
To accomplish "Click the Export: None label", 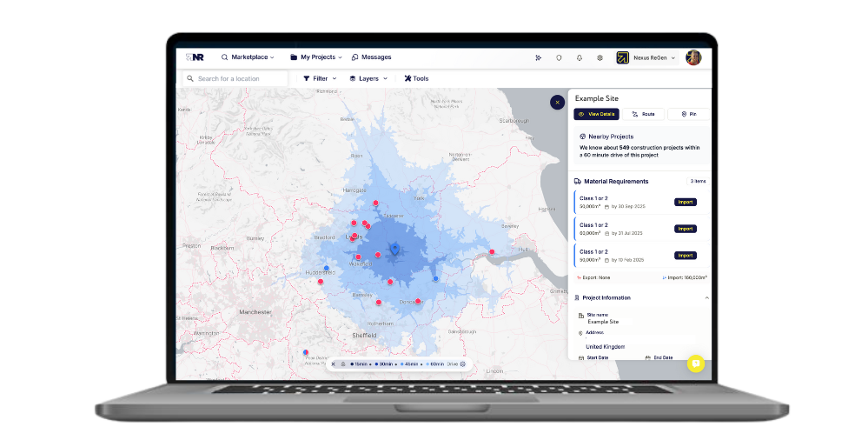I will (x=593, y=277).
